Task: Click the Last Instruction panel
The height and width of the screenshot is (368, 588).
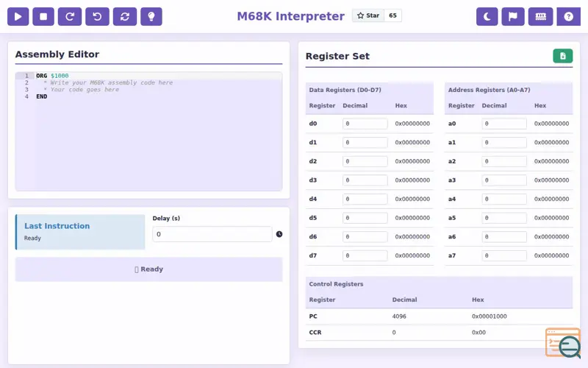Action: point(80,232)
